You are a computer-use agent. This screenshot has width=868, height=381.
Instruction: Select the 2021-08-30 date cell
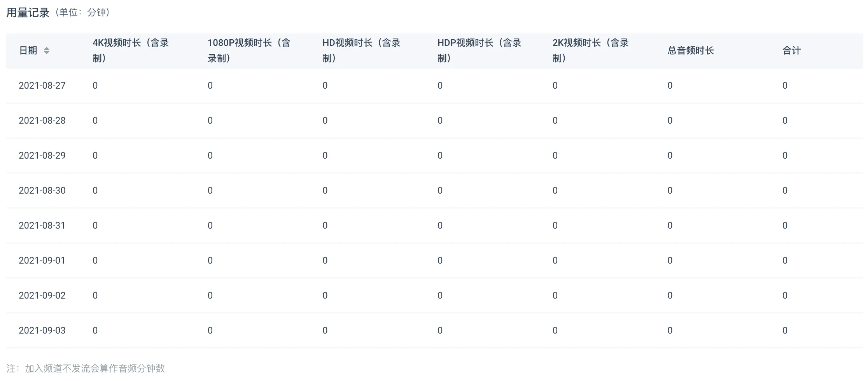coord(42,190)
